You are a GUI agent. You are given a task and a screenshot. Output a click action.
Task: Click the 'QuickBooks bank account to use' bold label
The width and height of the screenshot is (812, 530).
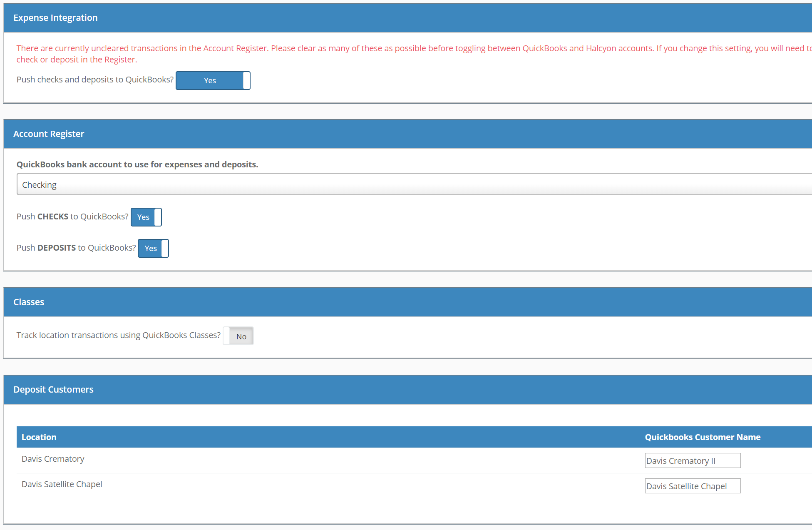137,164
